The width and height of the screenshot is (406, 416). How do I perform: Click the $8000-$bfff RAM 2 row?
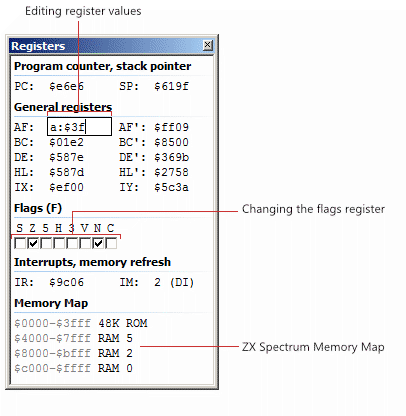point(73,353)
